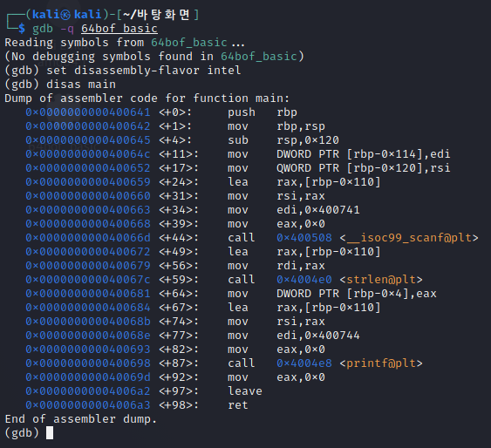Click the 'disas main' command text
Viewport: 491px width, 448px height.
tap(81, 85)
